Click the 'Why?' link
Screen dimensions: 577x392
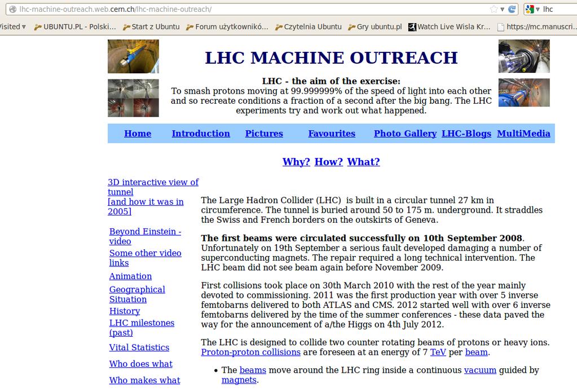[x=296, y=162]
